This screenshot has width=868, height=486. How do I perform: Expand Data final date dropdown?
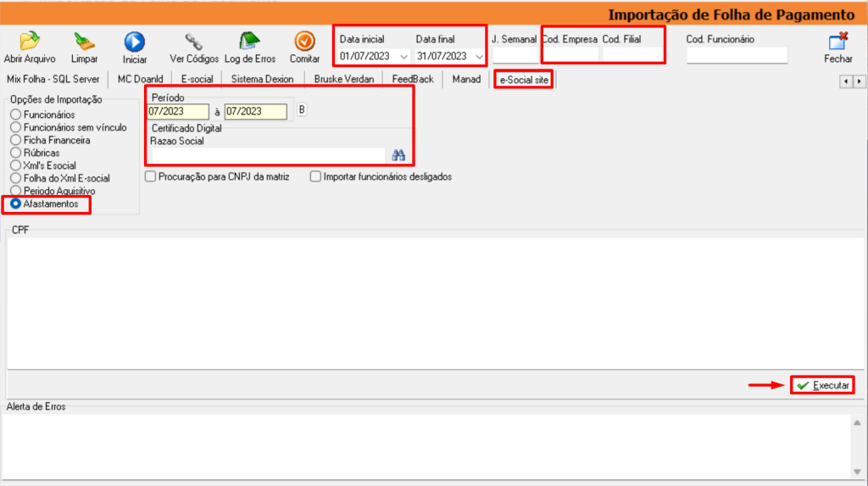click(x=479, y=57)
